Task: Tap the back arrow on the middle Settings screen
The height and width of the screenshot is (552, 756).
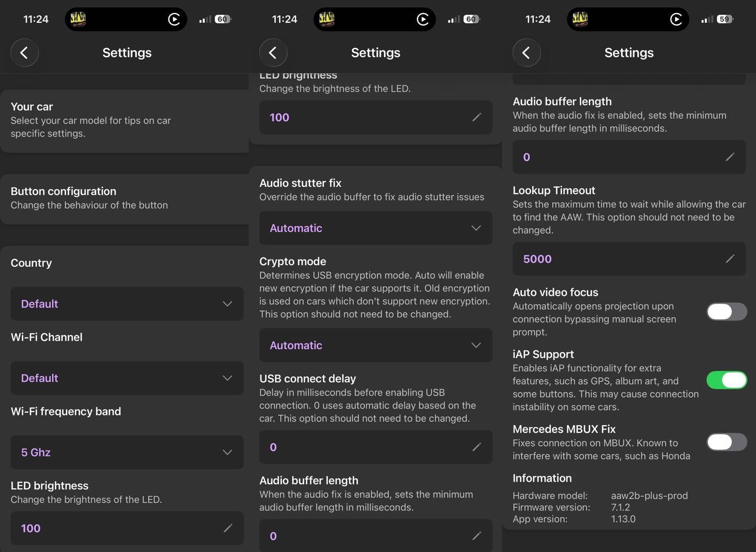Action: click(273, 53)
